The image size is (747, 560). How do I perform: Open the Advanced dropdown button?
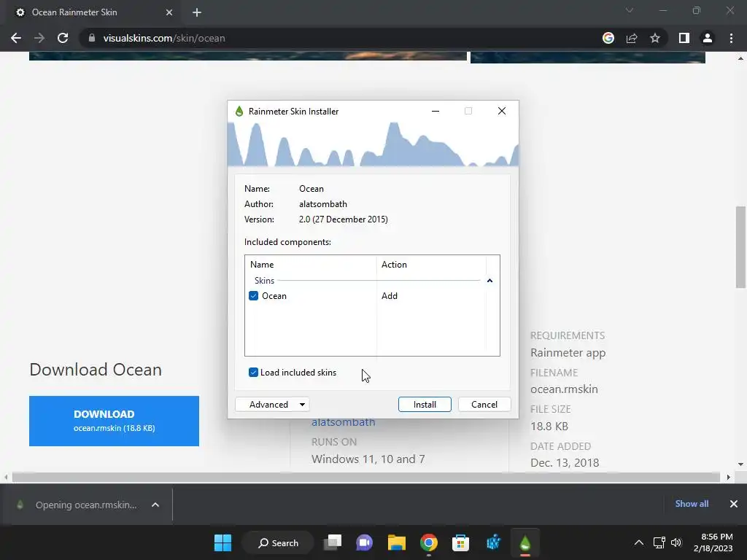pos(273,404)
